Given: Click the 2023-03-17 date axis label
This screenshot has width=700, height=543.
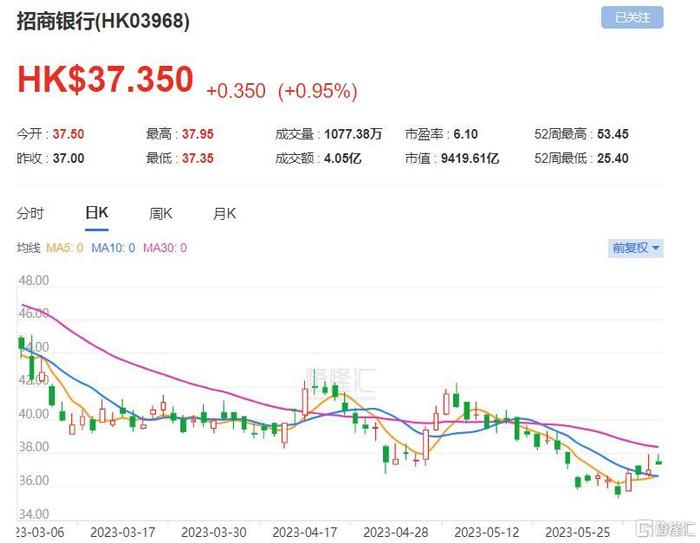Looking at the screenshot, I should (x=123, y=532).
